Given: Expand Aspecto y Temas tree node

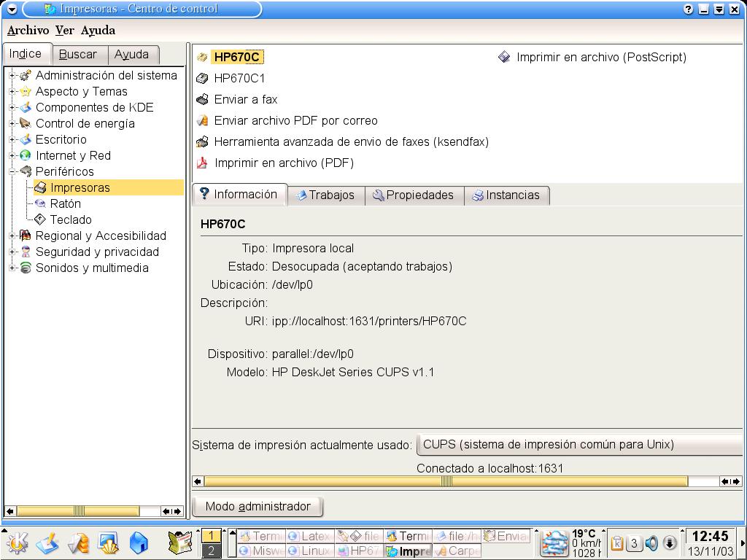Looking at the screenshot, I should coord(12,91).
